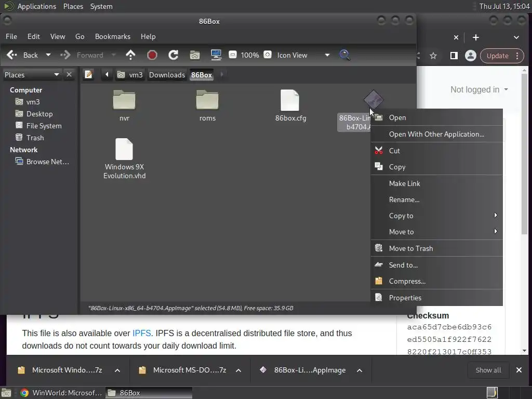Choose Move to Trash entry

pyautogui.click(x=436, y=248)
